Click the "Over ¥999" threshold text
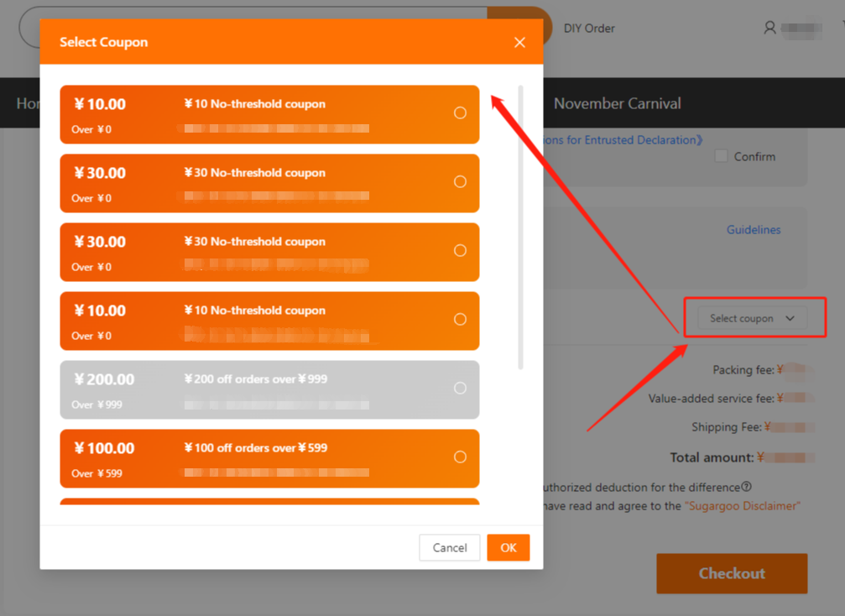 tap(97, 405)
